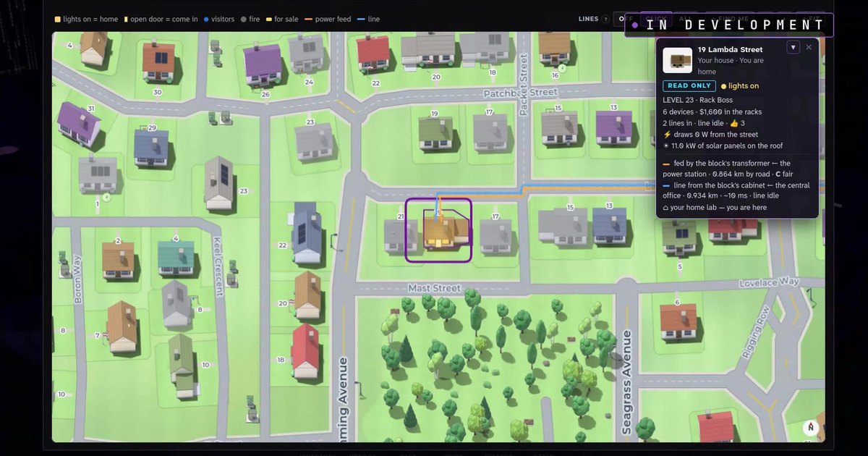Viewport: 868px width, 456px height.
Task: Collapse the 19 Lambda Street info card
Action: coord(793,48)
